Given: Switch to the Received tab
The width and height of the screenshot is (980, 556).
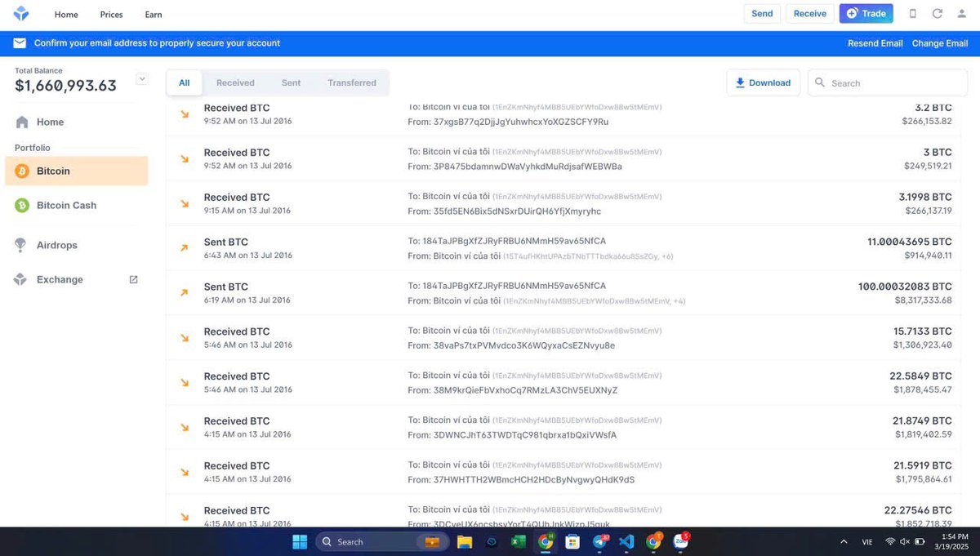Looking at the screenshot, I should click(235, 82).
